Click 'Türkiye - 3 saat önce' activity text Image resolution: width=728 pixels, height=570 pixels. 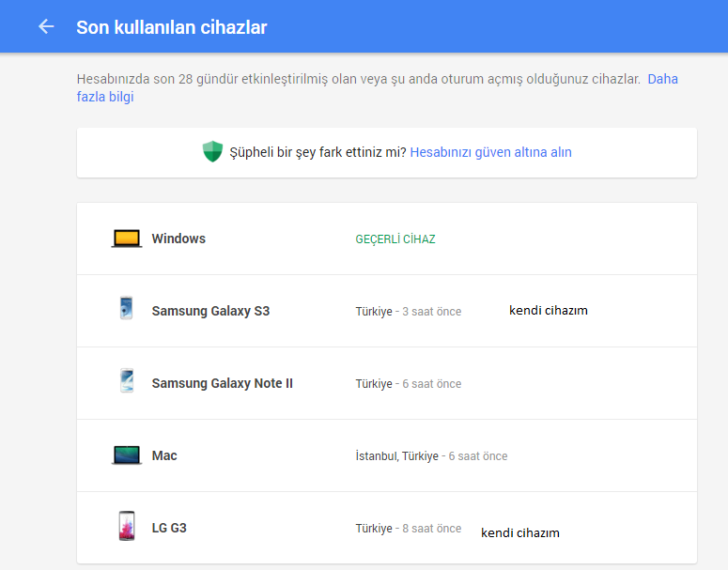[409, 312]
